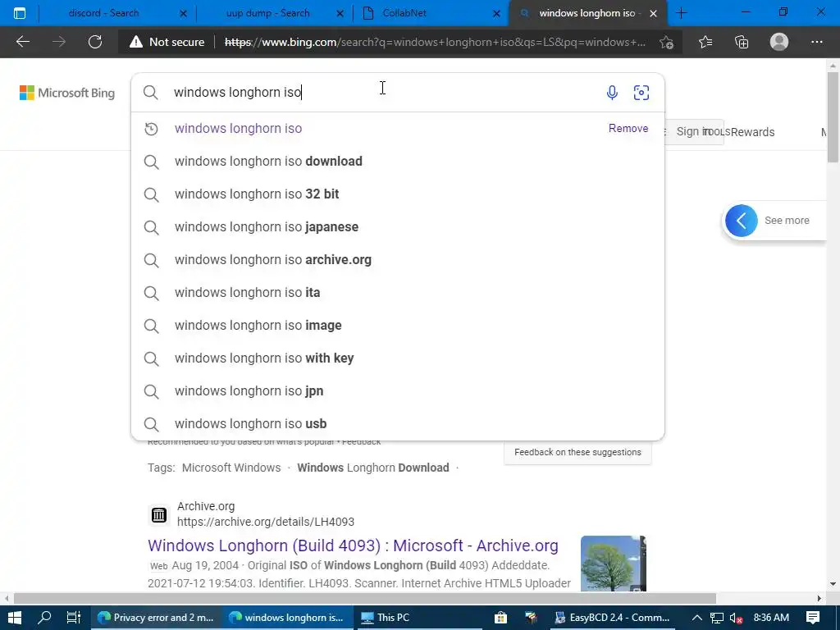Collapse the See more side panel arrow

click(x=742, y=220)
